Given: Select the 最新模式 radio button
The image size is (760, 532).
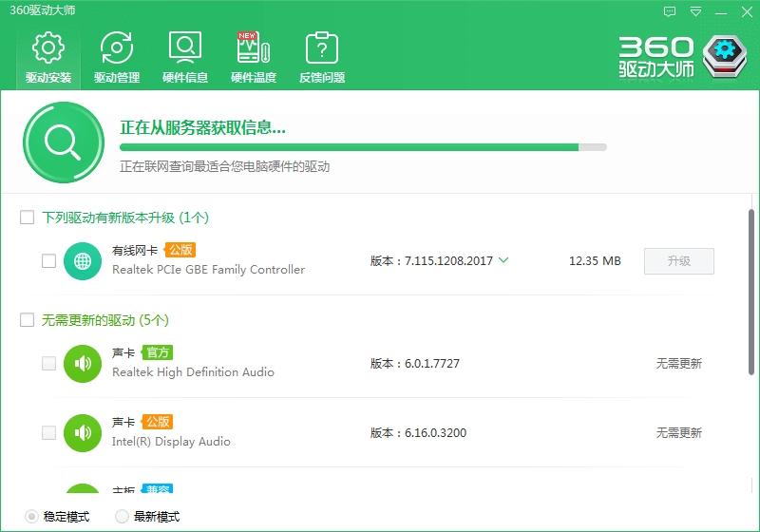Looking at the screenshot, I should 122,517.
